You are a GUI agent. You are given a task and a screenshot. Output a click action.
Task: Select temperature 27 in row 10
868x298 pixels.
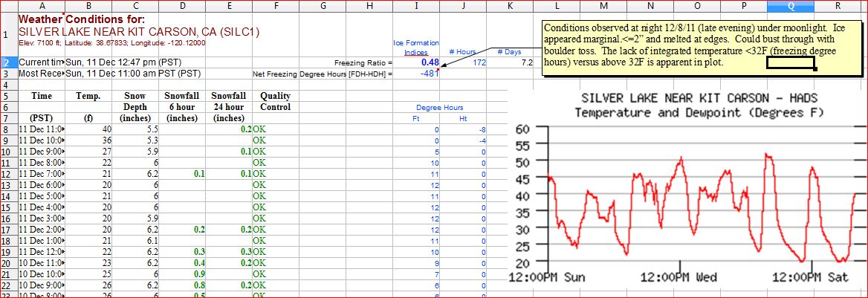point(88,151)
